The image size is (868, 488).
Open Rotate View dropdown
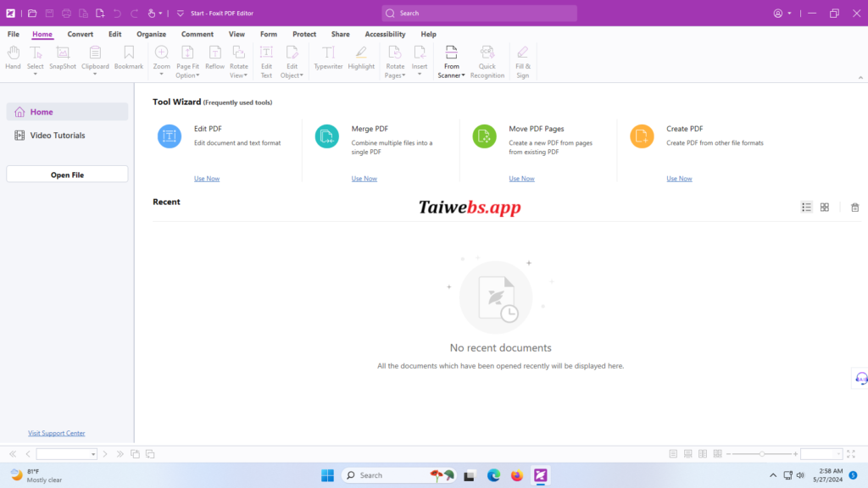pyautogui.click(x=246, y=75)
